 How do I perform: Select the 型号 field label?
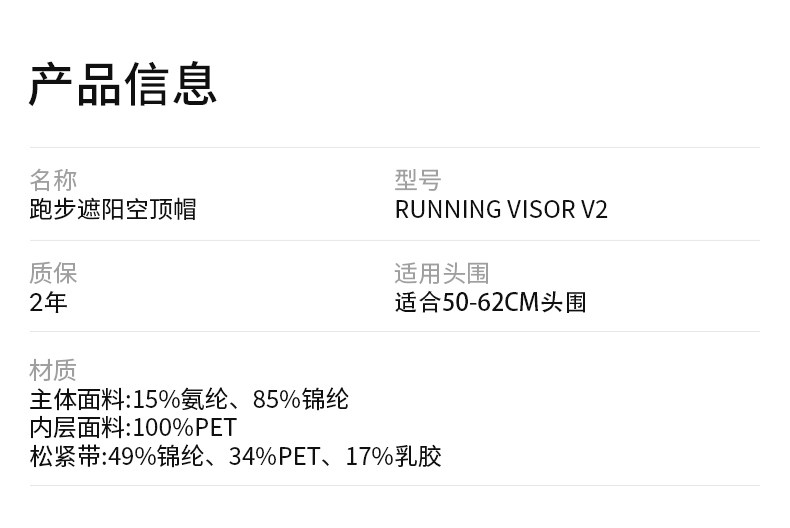418,180
